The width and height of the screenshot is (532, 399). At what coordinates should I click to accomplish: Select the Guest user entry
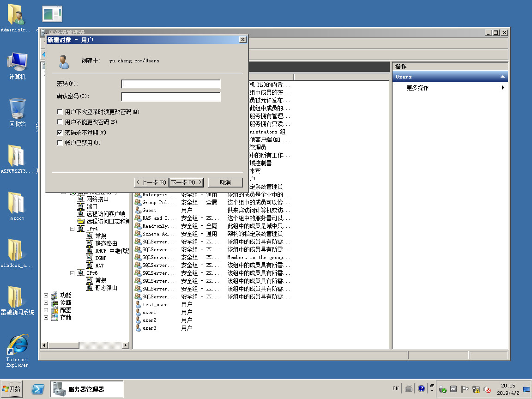point(149,210)
